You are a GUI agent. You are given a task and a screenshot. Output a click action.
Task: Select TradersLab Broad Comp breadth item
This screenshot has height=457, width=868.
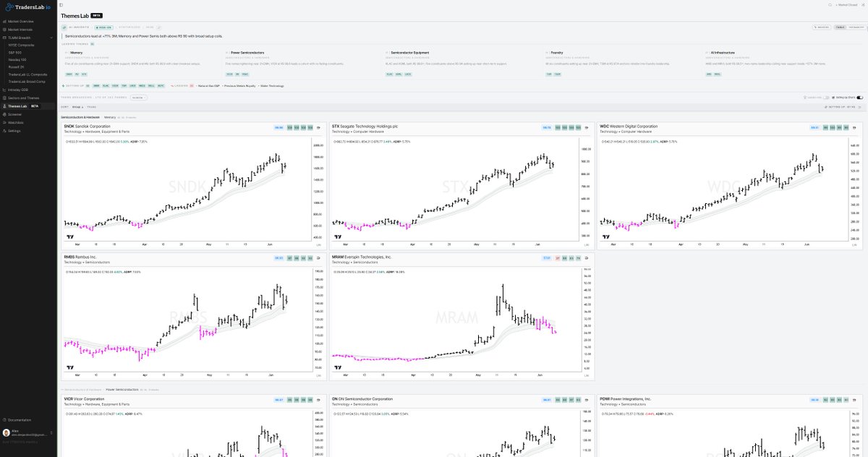tap(27, 82)
